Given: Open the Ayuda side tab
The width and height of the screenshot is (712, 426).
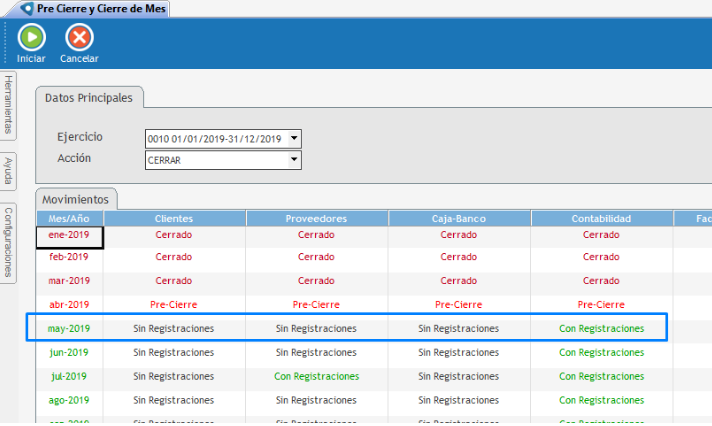Looking at the screenshot, I should pyautogui.click(x=9, y=171).
